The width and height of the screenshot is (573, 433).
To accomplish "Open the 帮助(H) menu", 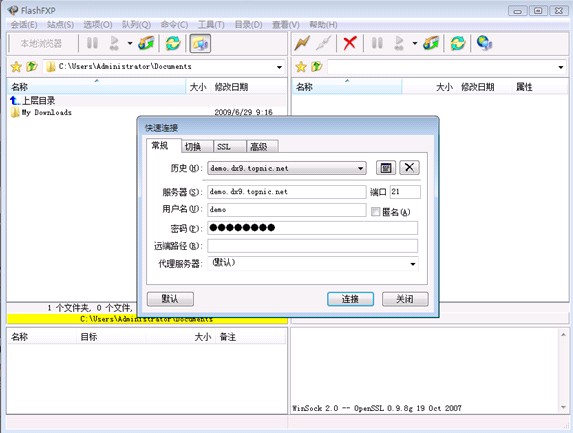I will click(x=323, y=25).
